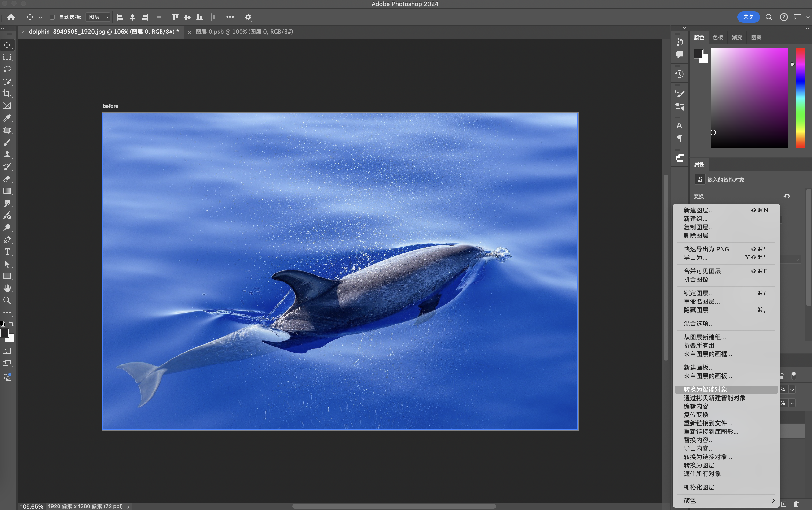This screenshot has width=812, height=510.
Task: Click the Home icon in options bar
Action: (x=11, y=17)
